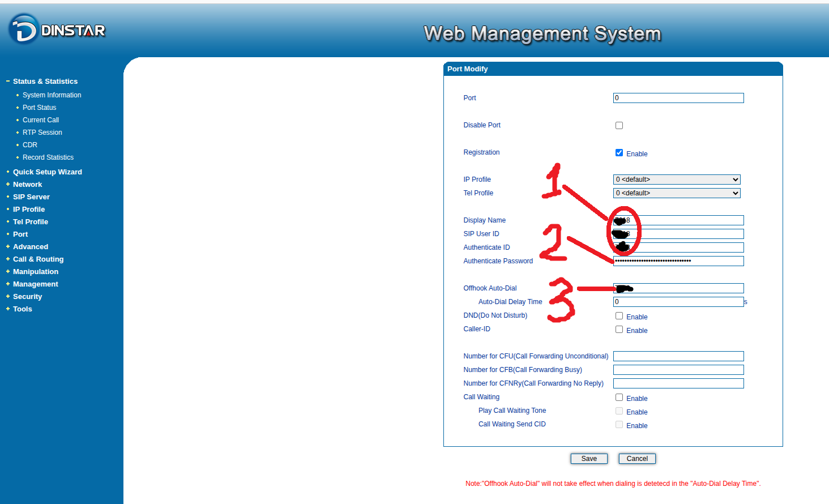Toggle the Call Waiting checkbox
This screenshot has width=829, height=504.
click(619, 398)
